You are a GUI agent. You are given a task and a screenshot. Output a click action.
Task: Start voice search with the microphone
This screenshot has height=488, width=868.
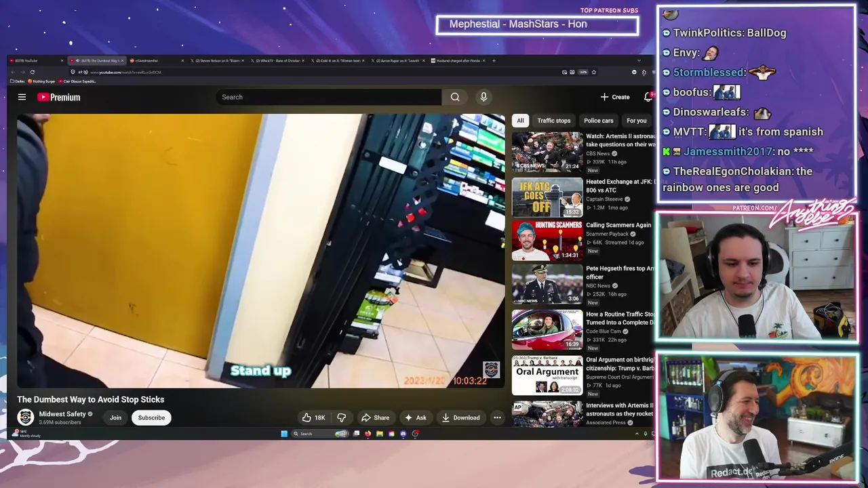click(484, 97)
